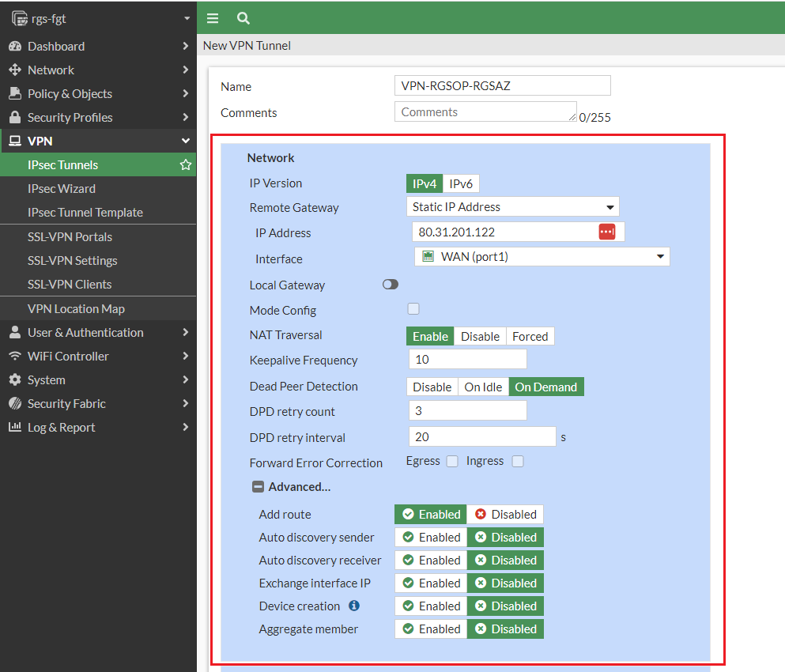Set NAT Traversal to Forced
The width and height of the screenshot is (785, 672).
tap(530, 336)
